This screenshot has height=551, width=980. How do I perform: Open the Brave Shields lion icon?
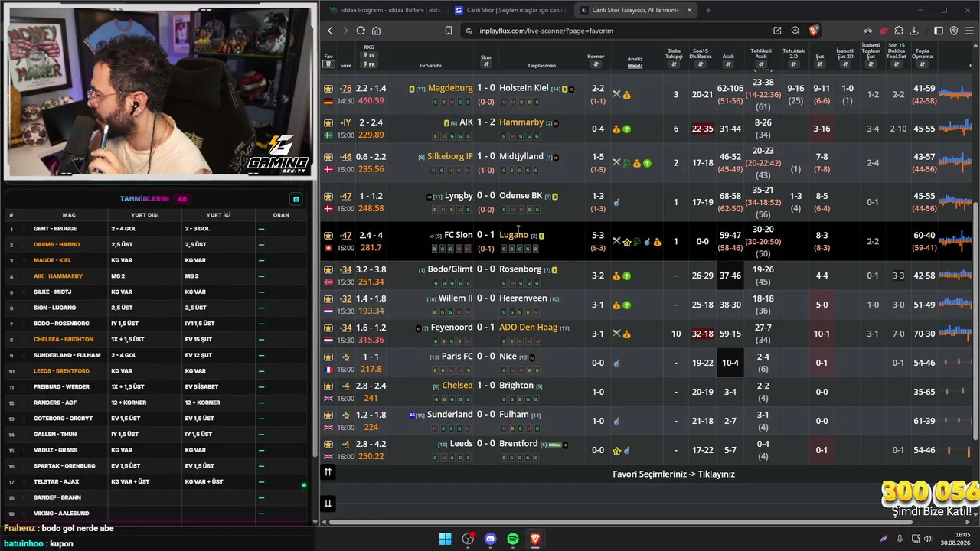[813, 31]
